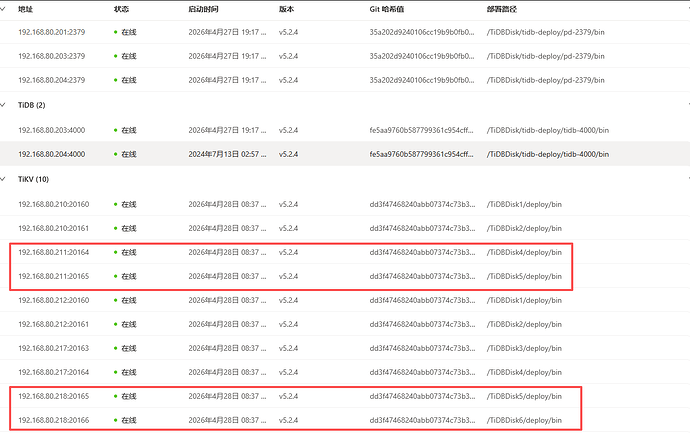
Task: Select address 192.168.80.211:20165
Action: coord(53,276)
